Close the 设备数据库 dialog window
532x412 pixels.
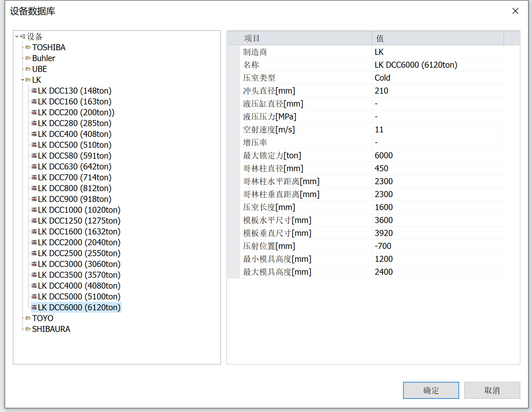coord(515,11)
